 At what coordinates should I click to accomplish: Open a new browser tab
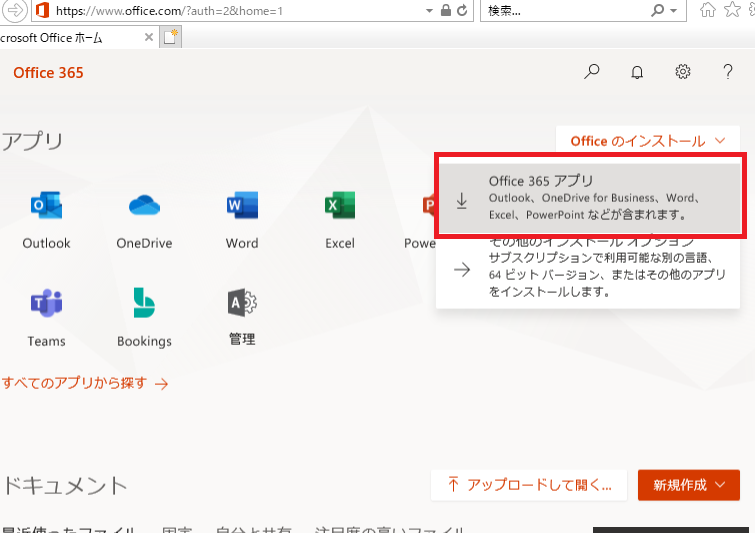(170, 37)
